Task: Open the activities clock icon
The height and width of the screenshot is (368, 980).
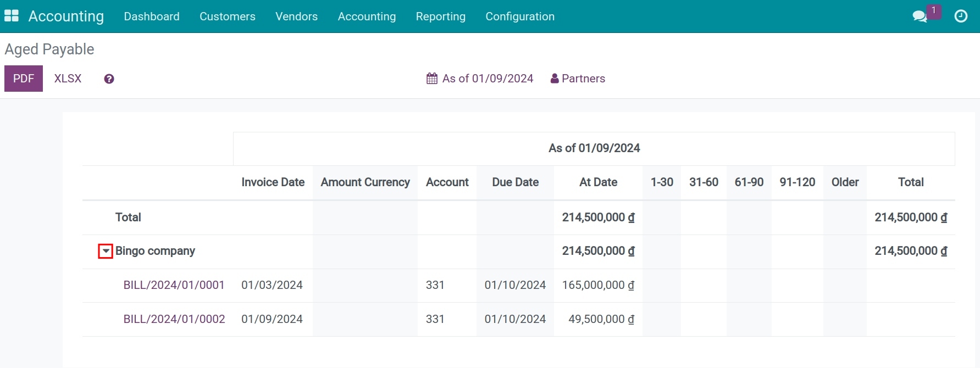Action: pos(961,16)
